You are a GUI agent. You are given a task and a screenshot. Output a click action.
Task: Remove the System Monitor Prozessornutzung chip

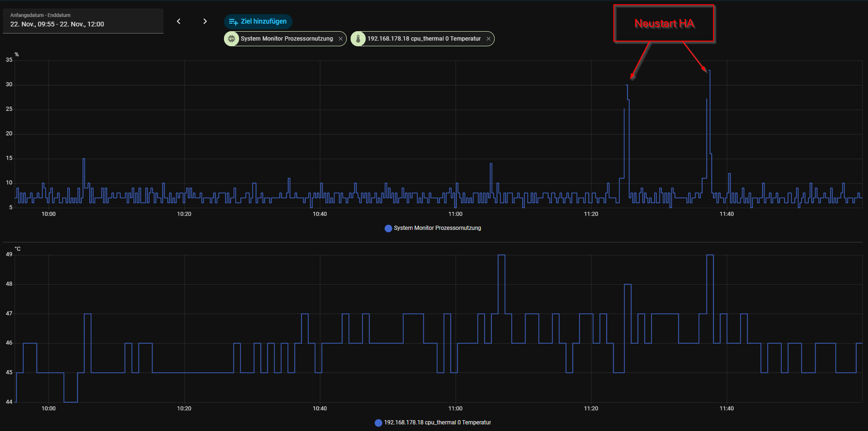[x=341, y=39]
